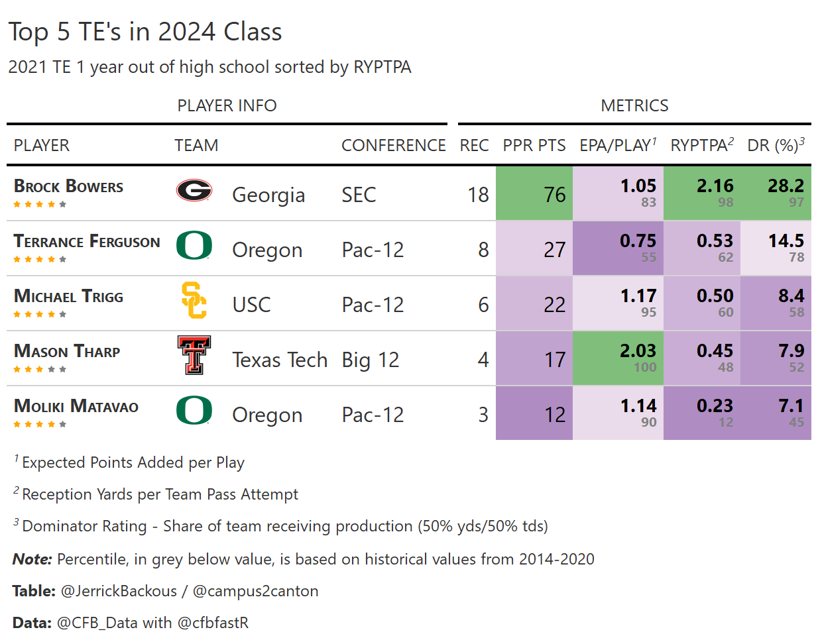Click the star rating under Michael Trigg

[40, 314]
